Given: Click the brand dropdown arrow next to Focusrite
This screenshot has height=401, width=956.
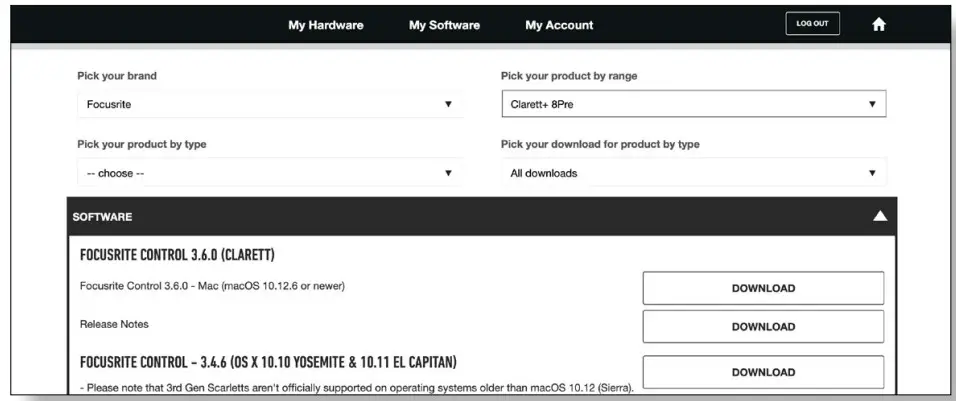Looking at the screenshot, I should (448, 104).
